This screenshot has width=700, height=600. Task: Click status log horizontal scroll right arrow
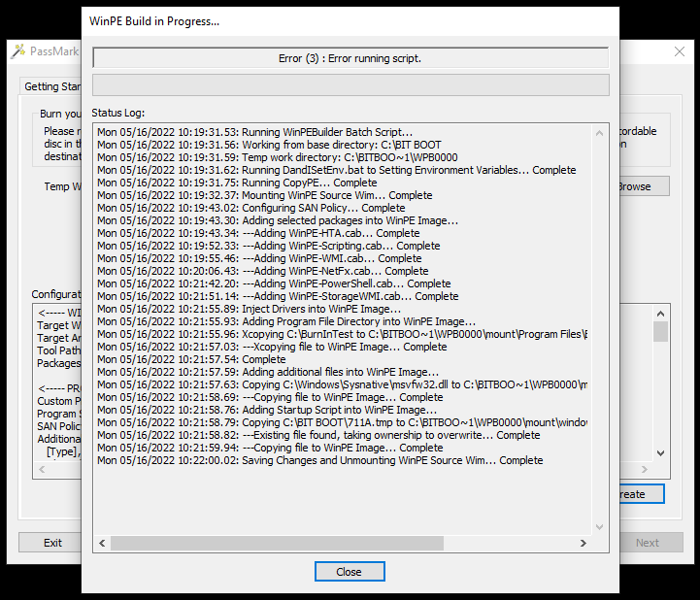[583, 543]
